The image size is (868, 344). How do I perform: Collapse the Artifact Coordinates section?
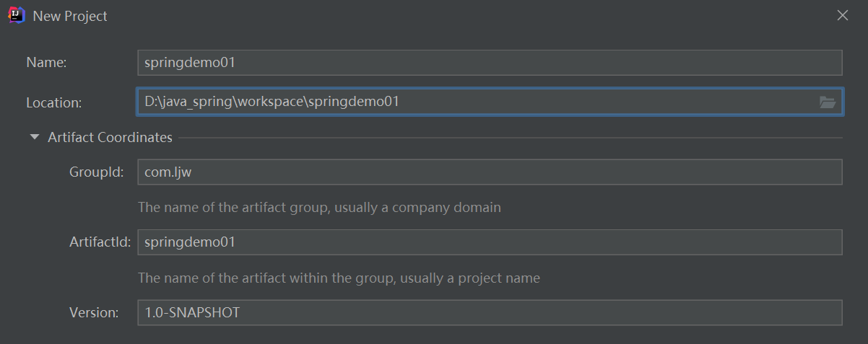(x=34, y=137)
